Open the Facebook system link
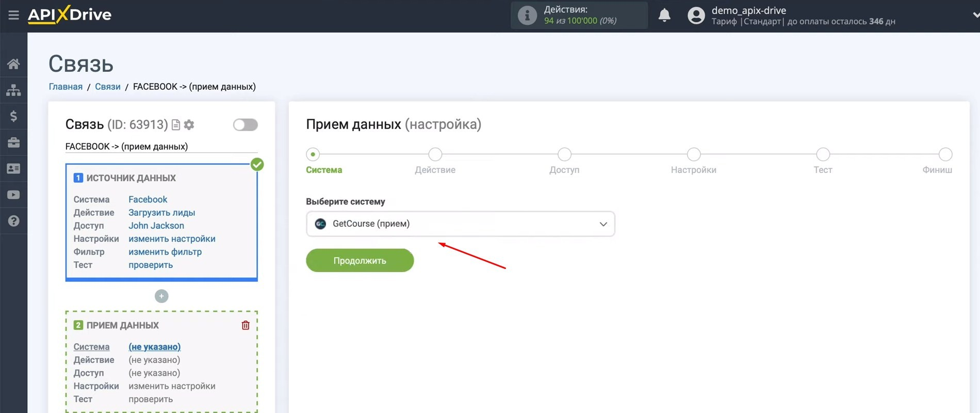 [x=148, y=199]
